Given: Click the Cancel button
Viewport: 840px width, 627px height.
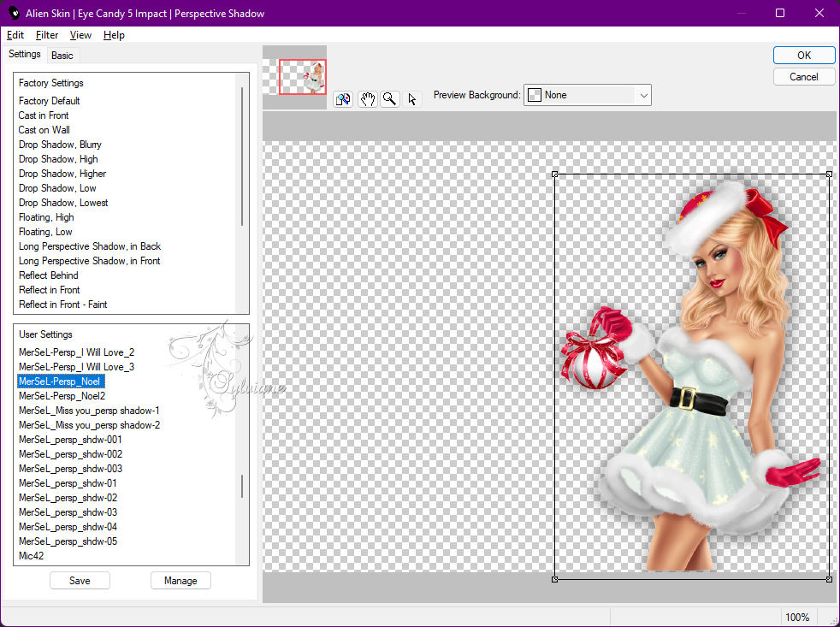Looking at the screenshot, I should (803, 77).
